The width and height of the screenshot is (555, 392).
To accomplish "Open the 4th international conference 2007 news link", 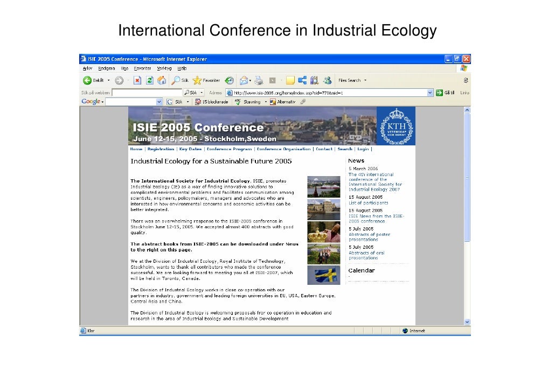I will (x=375, y=182).
